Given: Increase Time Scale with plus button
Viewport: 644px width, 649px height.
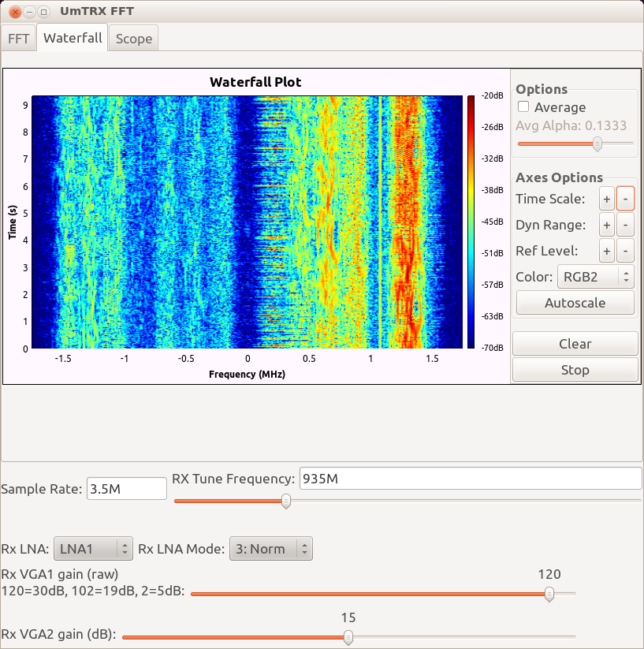Looking at the screenshot, I should (x=607, y=199).
